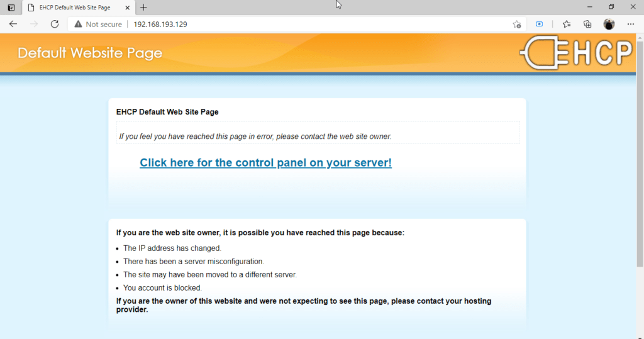Open the Favorites list icon

(x=567, y=25)
